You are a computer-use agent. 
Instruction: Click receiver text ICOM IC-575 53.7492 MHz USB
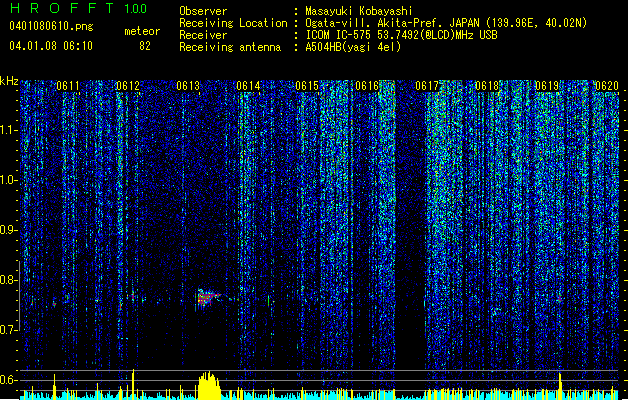click(x=401, y=35)
